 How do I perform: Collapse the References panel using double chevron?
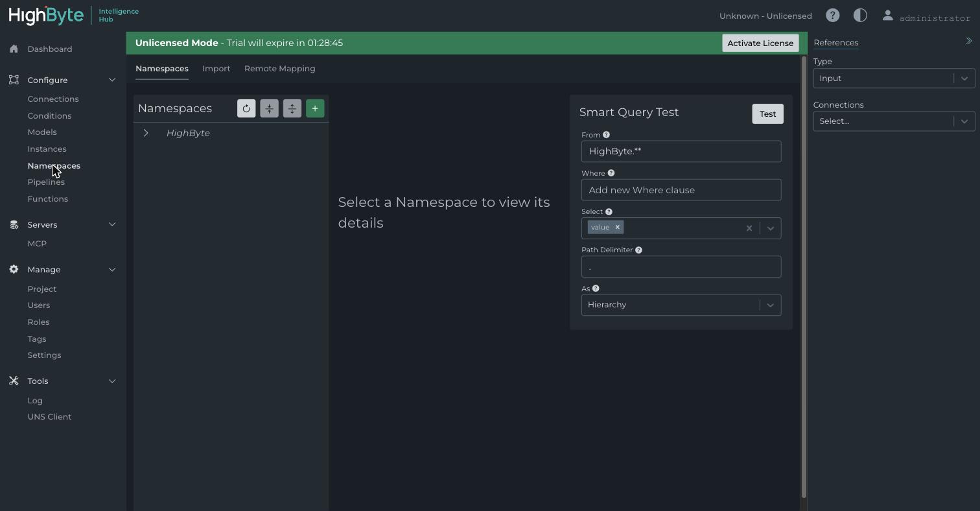pos(969,42)
